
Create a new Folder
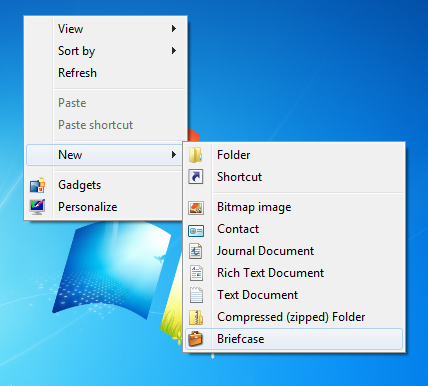point(294,155)
